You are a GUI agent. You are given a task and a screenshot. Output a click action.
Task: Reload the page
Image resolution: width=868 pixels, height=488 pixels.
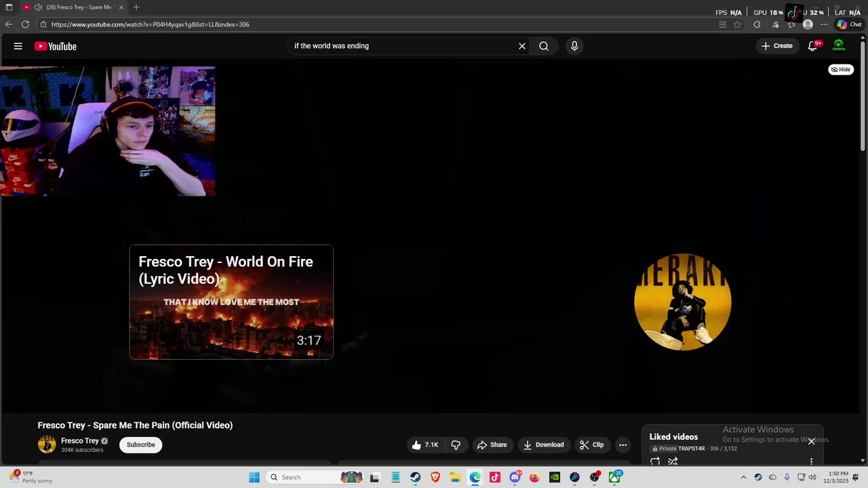(x=25, y=24)
